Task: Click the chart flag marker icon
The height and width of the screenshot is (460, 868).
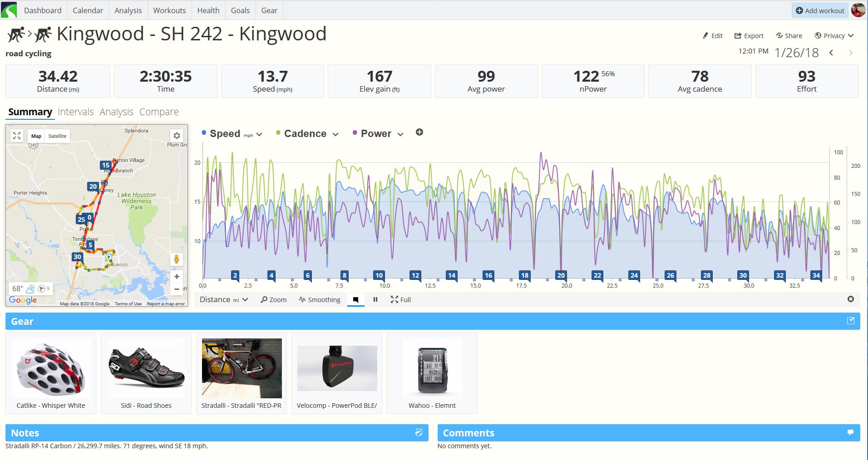Action: click(355, 299)
